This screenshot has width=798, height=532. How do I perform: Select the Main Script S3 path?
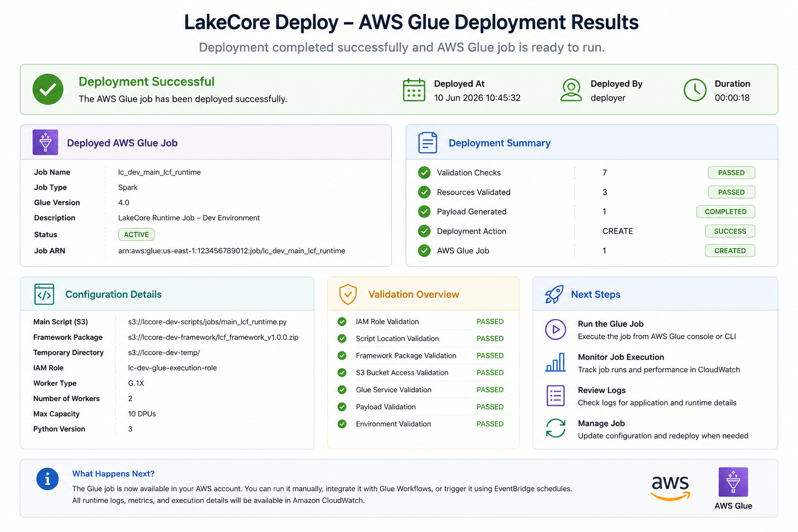pos(207,322)
